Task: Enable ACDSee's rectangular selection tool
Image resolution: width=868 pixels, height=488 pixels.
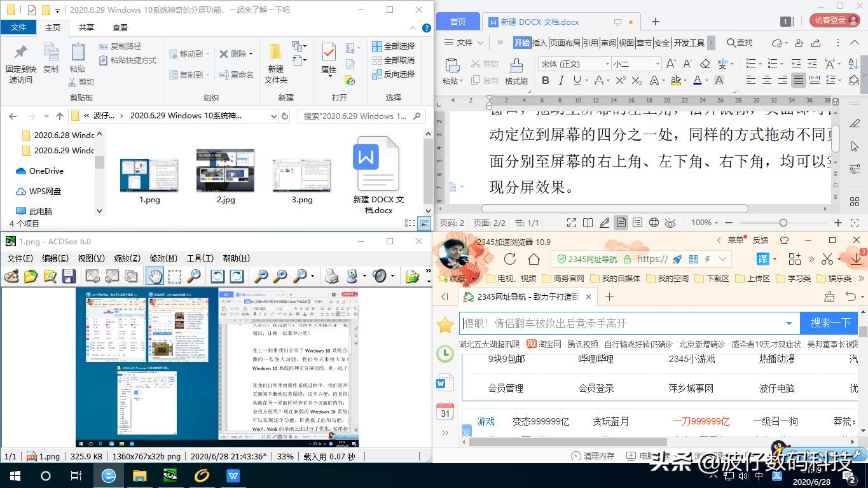Action: point(173,275)
